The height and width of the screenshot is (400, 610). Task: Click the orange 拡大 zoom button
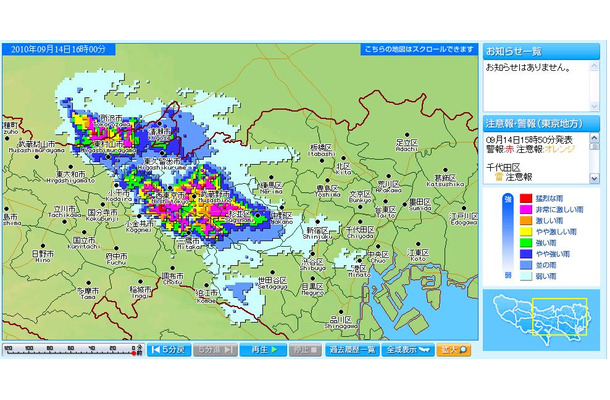tap(454, 350)
